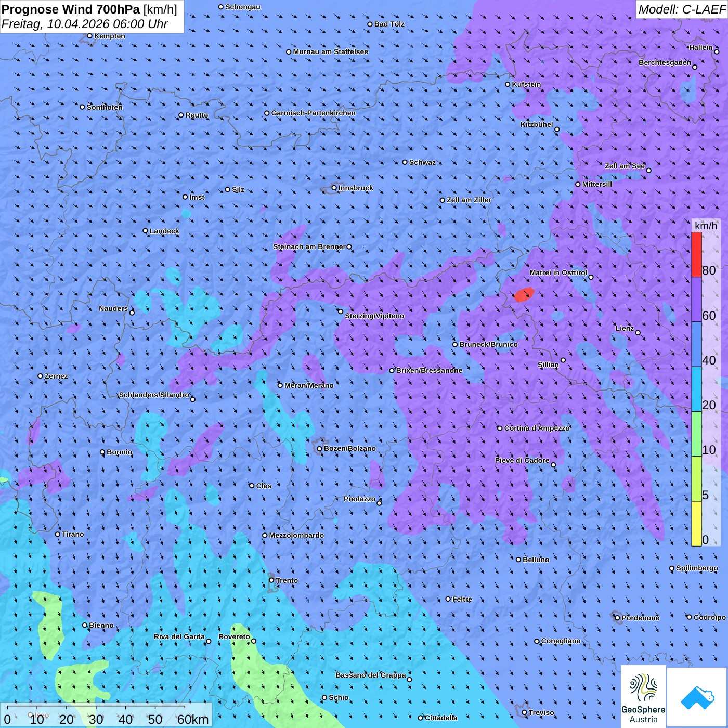Viewport: 728px width, 728px height.
Task: Click the Cortina d'Ampezzo label
Action: 537,428
